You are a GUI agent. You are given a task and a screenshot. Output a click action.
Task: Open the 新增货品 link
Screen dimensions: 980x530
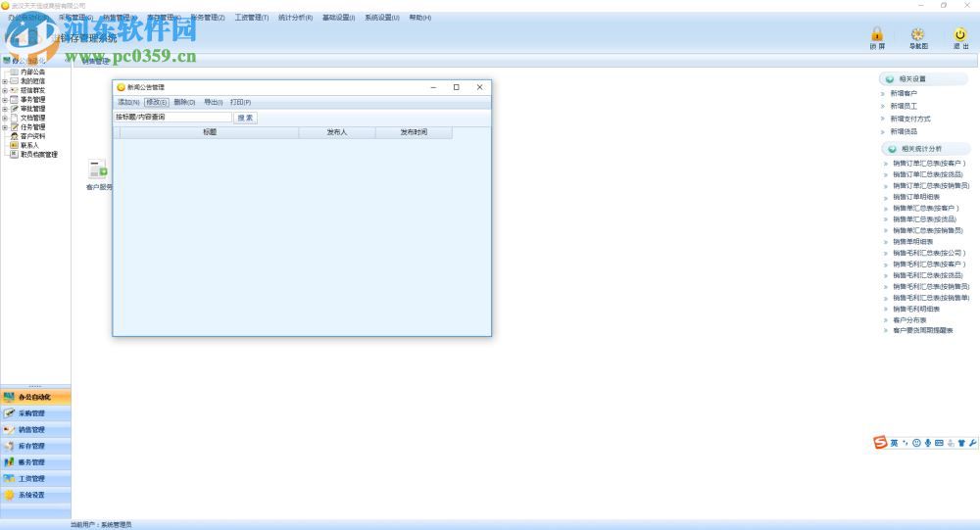[x=904, y=132]
